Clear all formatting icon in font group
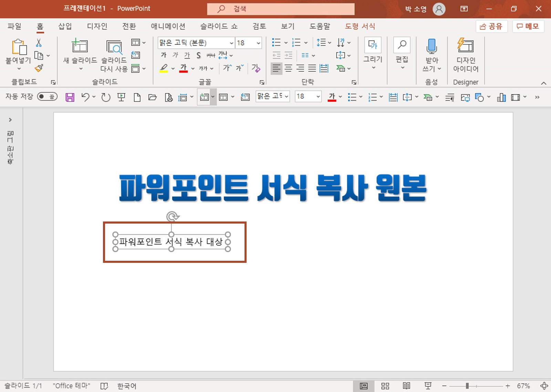The width and height of the screenshot is (551, 392). (x=256, y=68)
